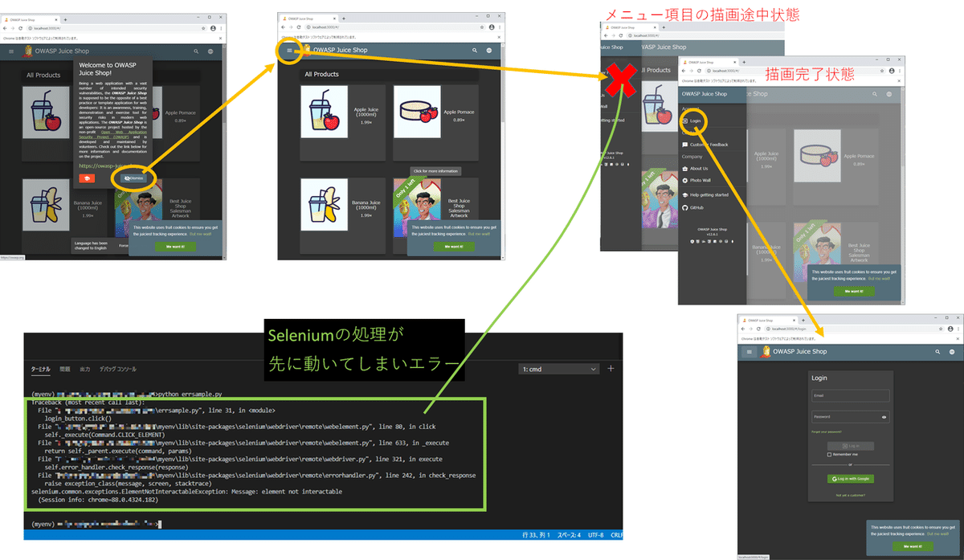
Task: Click search icon in the sidebar menu window
Action: point(873,94)
